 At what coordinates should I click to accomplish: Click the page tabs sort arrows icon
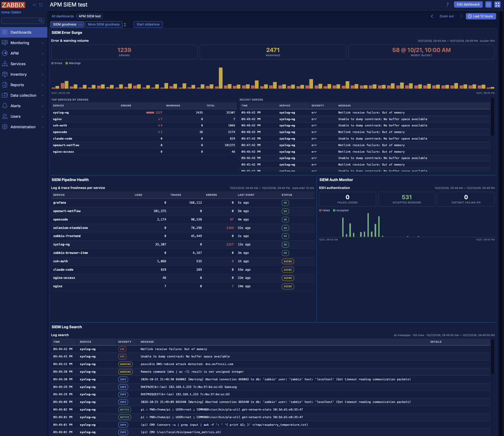[x=125, y=24]
